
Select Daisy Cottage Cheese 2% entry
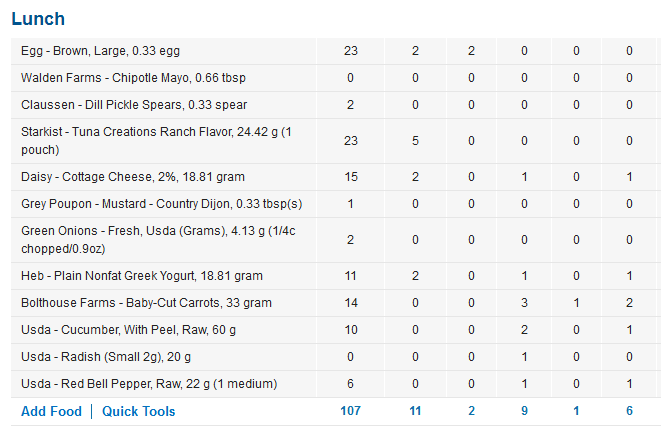pos(133,177)
